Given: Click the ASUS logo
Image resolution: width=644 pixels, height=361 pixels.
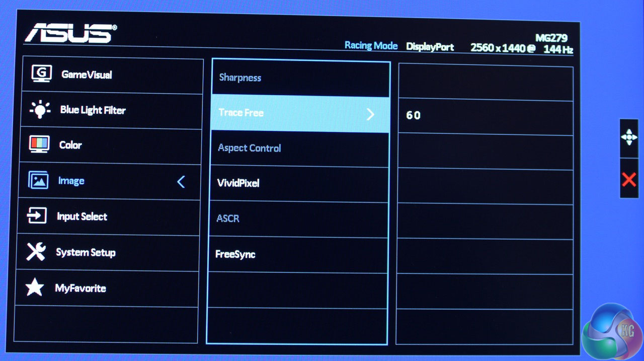Looking at the screenshot, I should 70,33.
